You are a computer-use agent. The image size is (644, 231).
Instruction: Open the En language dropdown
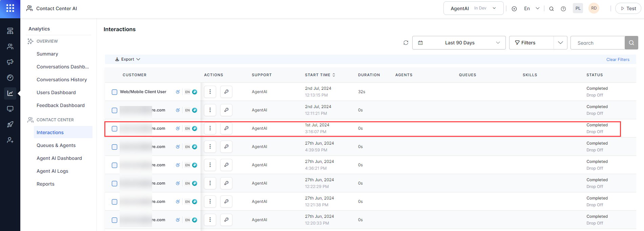coord(532,8)
